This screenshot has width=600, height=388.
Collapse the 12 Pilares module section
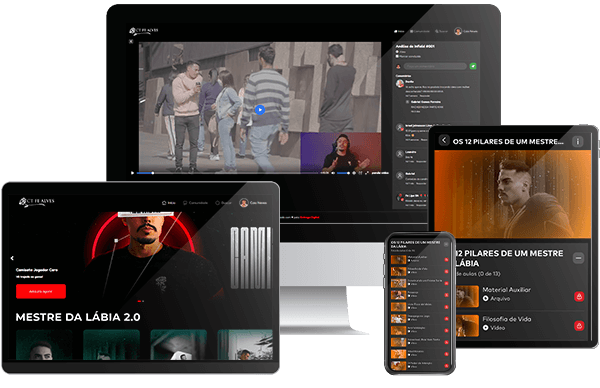click(578, 258)
